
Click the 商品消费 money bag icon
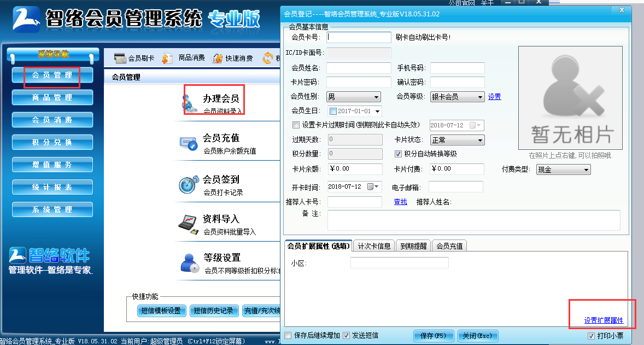pyautogui.click(x=167, y=59)
